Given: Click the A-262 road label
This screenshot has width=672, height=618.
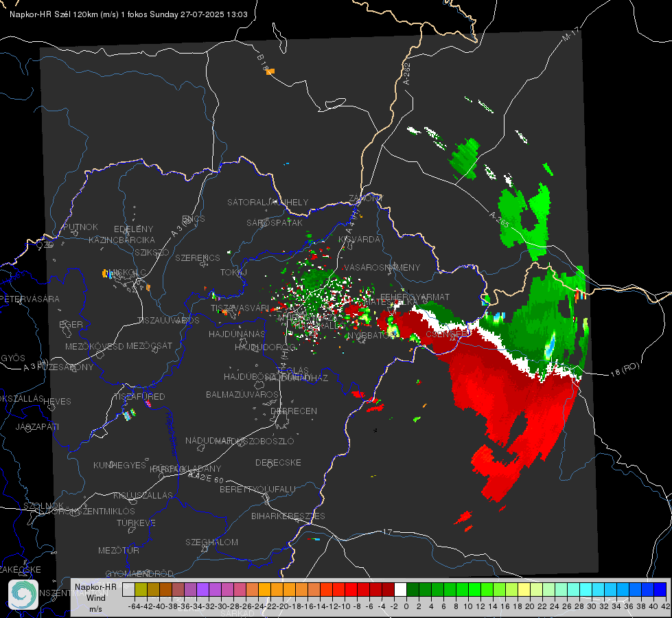Looking at the screenshot, I should pyautogui.click(x=407, y=73).
